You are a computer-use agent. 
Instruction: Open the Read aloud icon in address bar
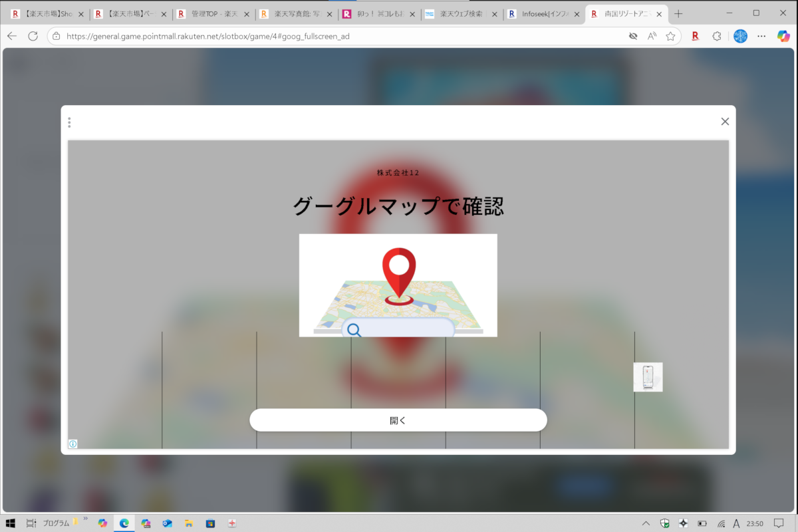coord(652,36)
